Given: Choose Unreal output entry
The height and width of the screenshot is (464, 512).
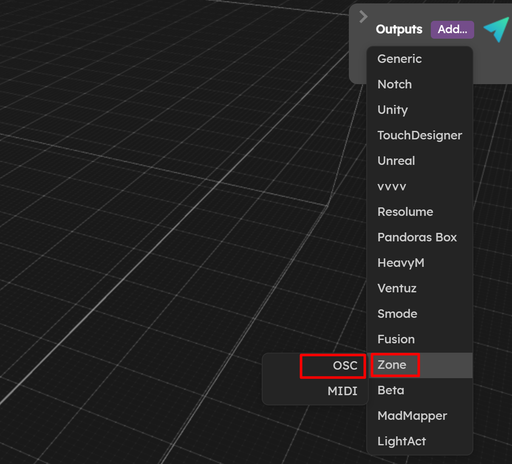Looking at the screenshot, I should point(420,161).
